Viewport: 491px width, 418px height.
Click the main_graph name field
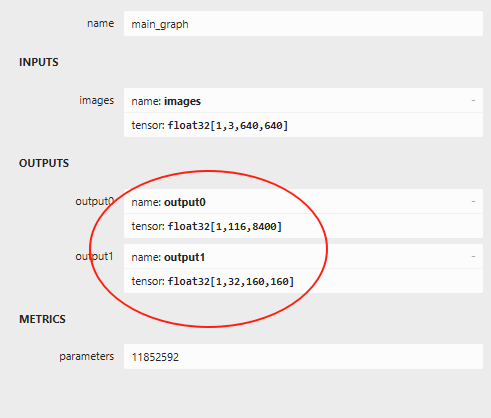tap(303, 24)
